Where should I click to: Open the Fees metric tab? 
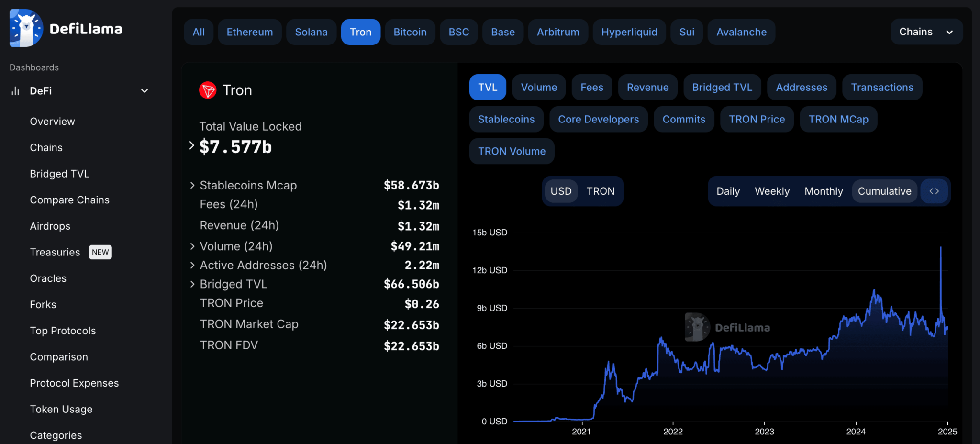click(x=591, y=87)
